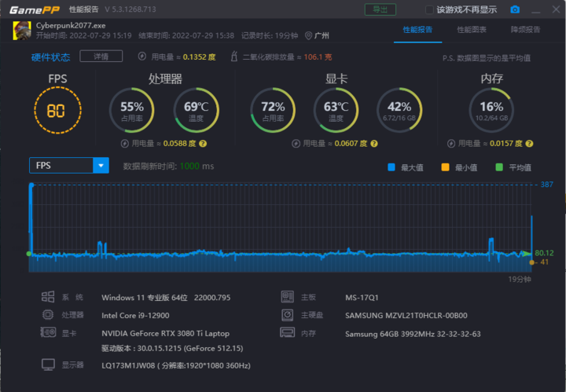Click the power icon under 处理器 gauges
Screen dimensions: 566x392
pos(124,144)
